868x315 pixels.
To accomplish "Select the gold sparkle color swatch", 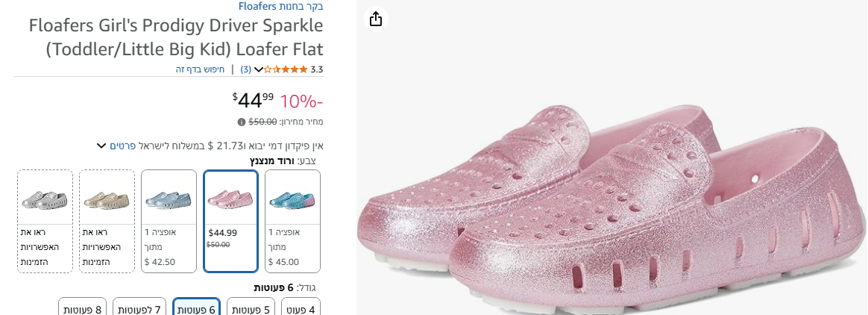I will 107,221.
